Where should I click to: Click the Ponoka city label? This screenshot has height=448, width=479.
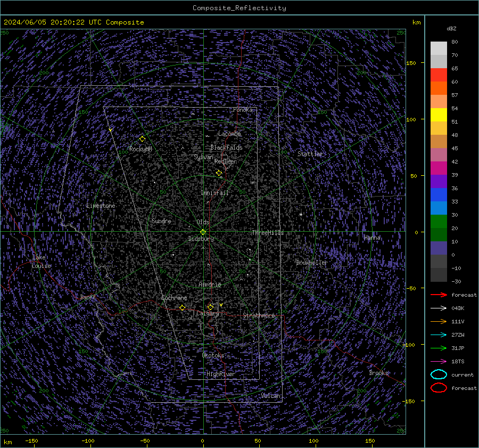point(243,110)
